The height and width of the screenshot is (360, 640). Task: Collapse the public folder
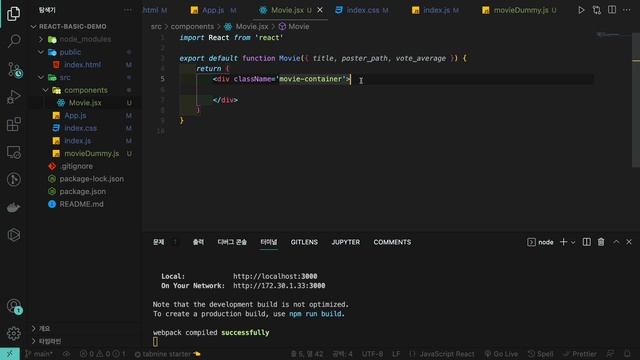pyautogui.click(x=41, y=52)
